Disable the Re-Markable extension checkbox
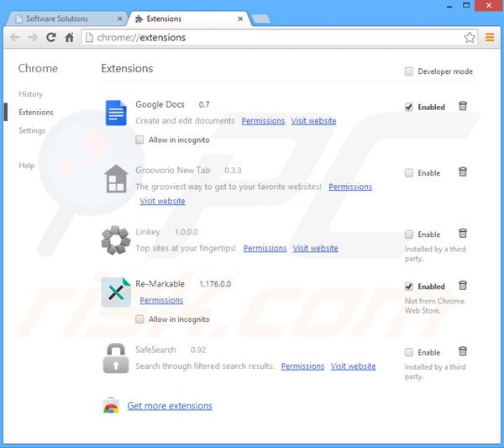 409,287
